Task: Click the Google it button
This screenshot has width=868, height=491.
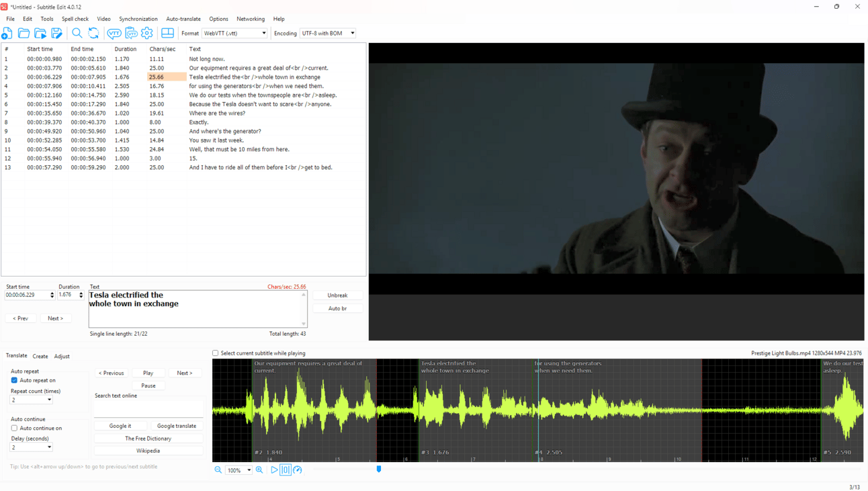Action: [120, 426]
